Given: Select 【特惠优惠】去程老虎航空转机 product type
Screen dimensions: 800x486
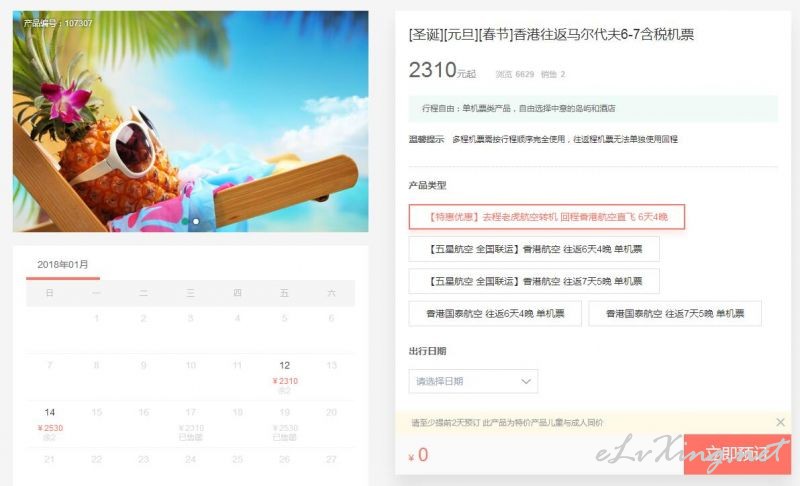Looking at the screenshot, I should click(546, 217).
